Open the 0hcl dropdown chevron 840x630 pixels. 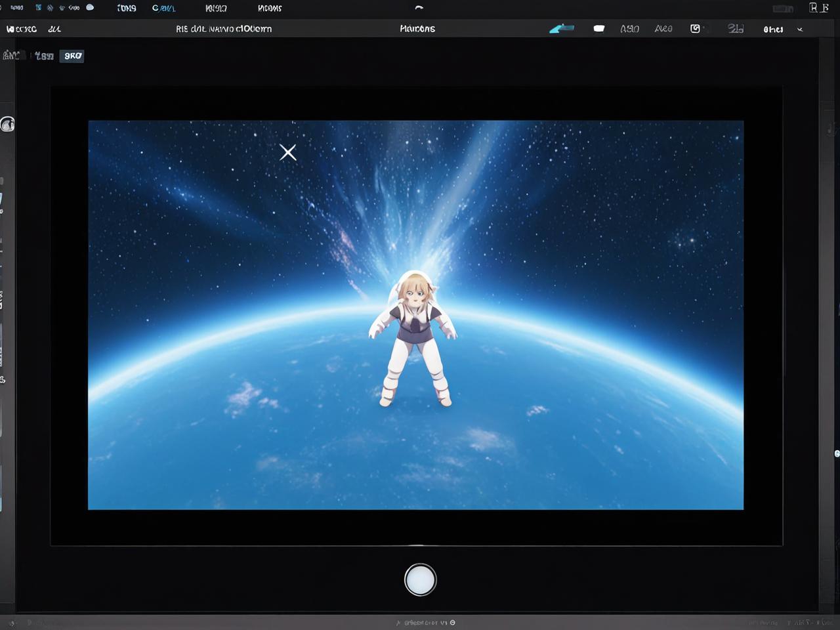(800, 30)
